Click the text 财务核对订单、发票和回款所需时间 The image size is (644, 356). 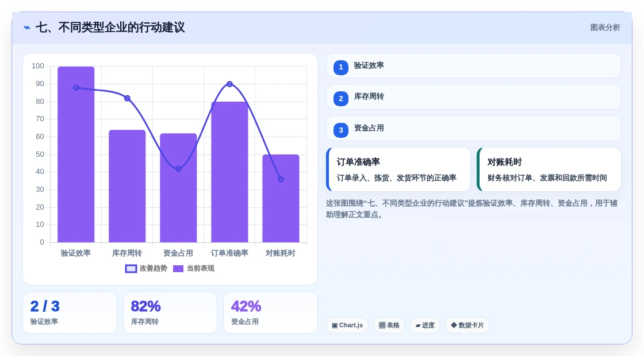point(547,178)
